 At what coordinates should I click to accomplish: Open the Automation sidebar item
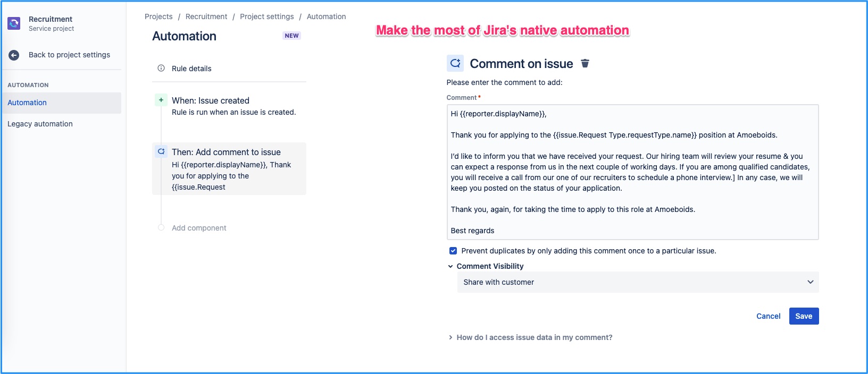pyautogui.click(x=62, y=103)
